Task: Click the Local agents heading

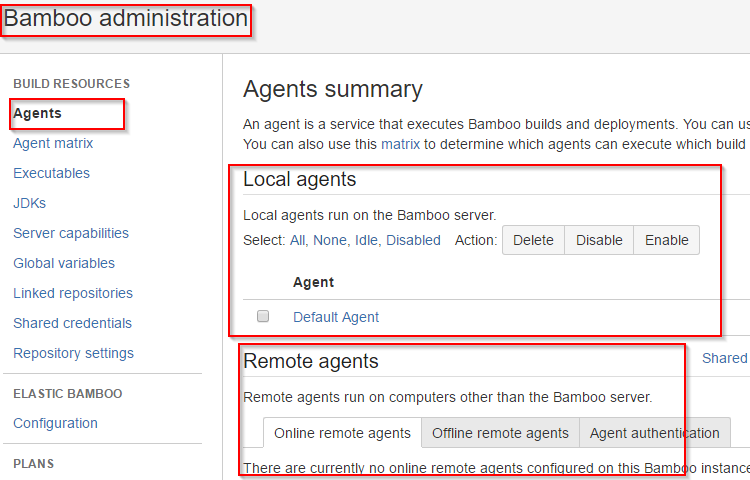Action: [x=299, y=180]
